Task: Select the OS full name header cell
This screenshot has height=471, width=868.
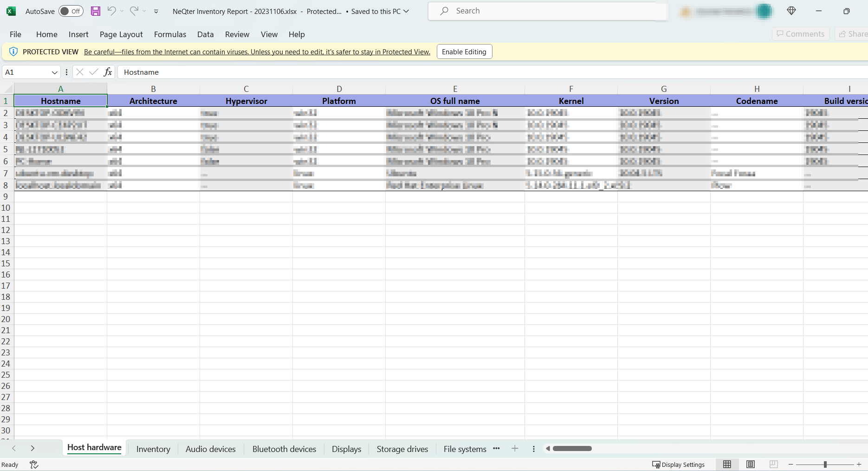Action: pos(455,101)
